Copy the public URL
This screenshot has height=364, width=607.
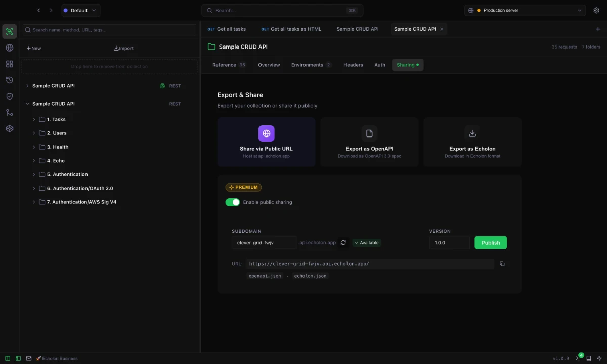(502, 264)
